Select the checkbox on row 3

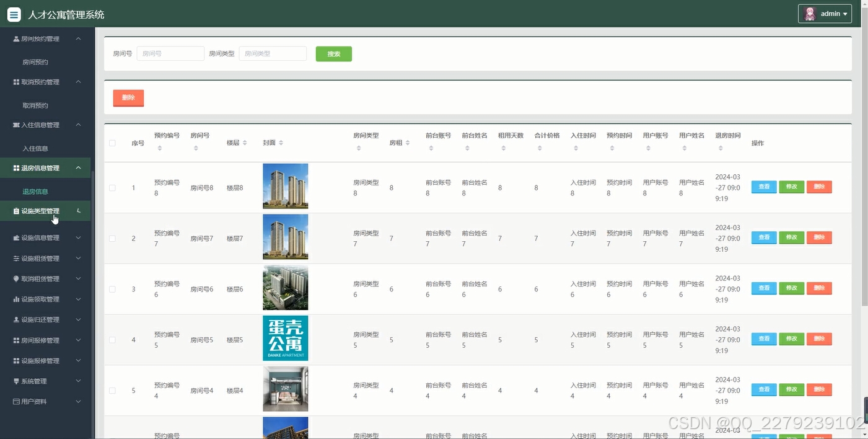click(112, 288)
